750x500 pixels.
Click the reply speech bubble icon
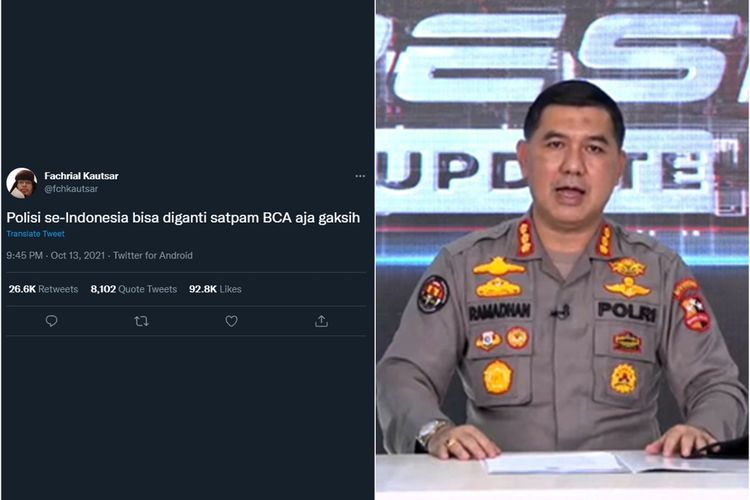point(51,321)
